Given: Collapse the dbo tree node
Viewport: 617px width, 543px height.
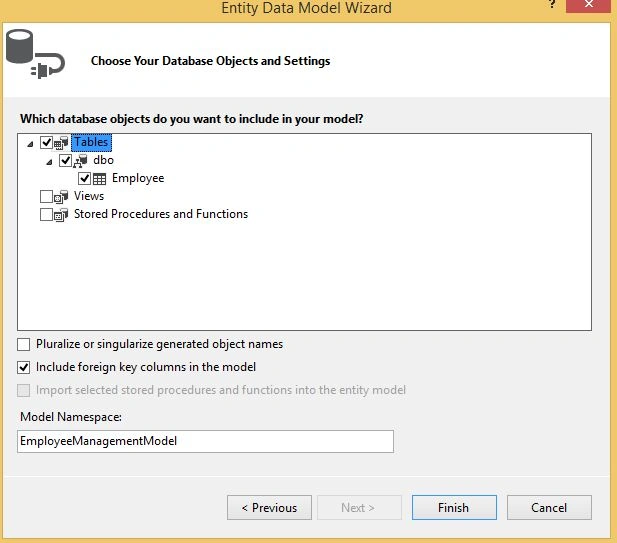Looking at the screenshot, I should [x=49, y=162].
